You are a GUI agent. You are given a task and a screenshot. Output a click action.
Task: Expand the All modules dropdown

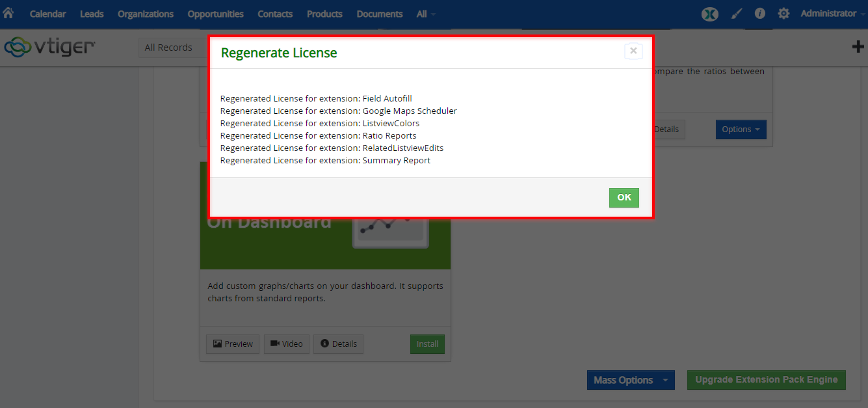426,14
